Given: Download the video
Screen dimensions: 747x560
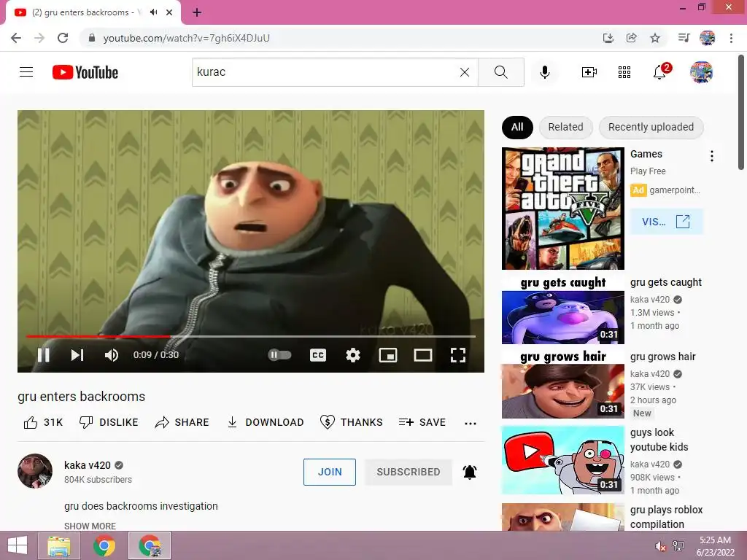Looking at the screenshot, I should click(266, 422).
